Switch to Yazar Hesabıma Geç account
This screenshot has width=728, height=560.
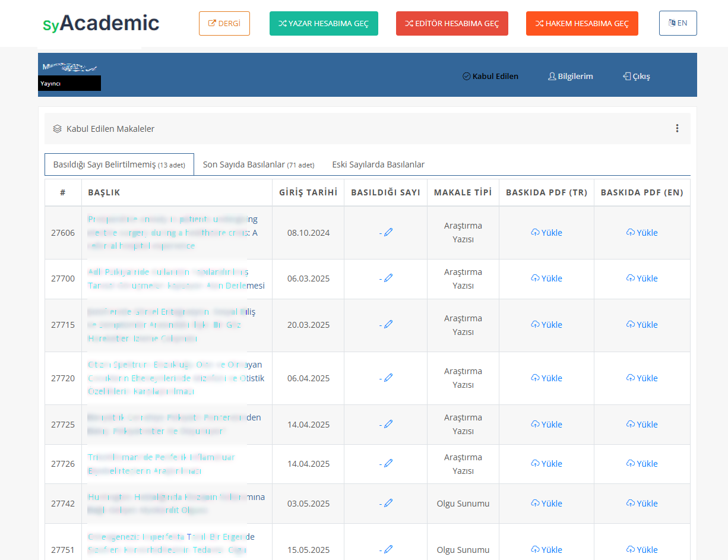324,24
